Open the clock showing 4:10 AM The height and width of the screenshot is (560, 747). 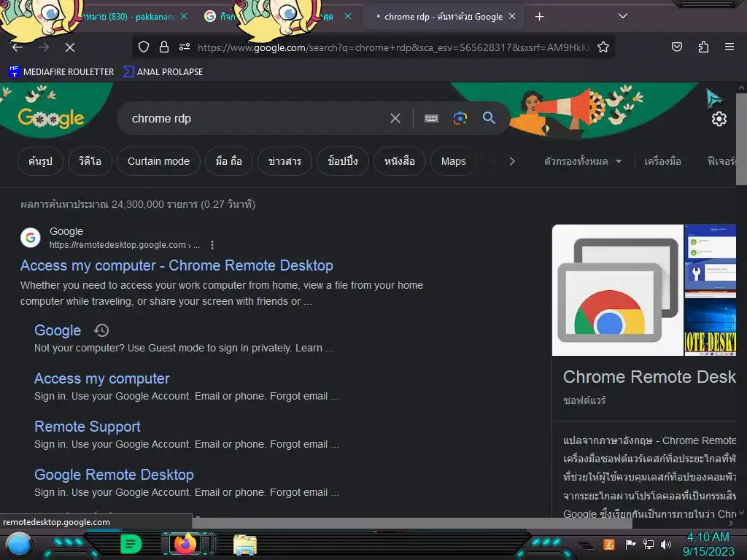click(x=708, y=544)
